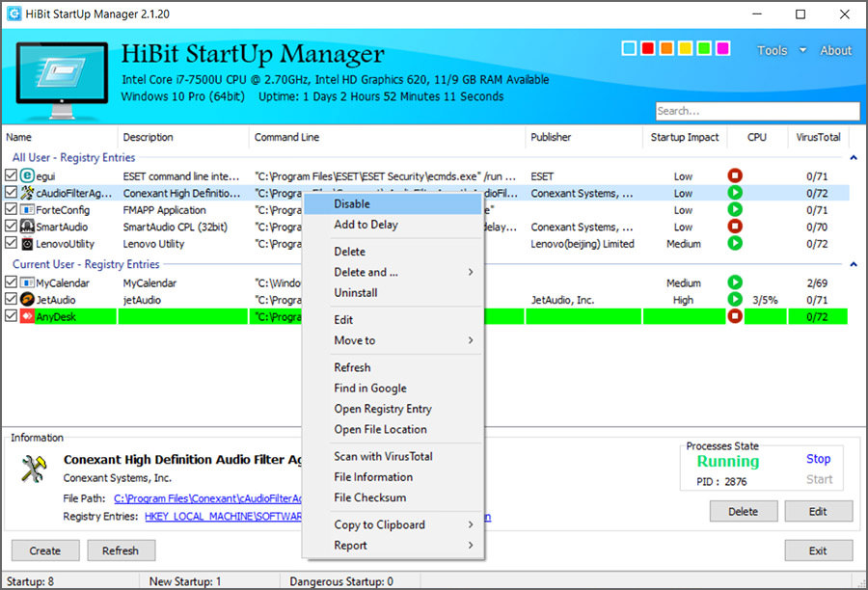
Task: Click the Edit button in Information panel
Action: click(x=818, y=511)
